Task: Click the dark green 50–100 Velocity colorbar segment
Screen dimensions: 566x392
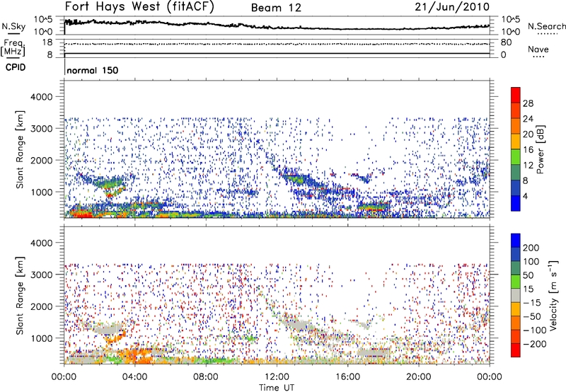Action: [x=516, y=268]
